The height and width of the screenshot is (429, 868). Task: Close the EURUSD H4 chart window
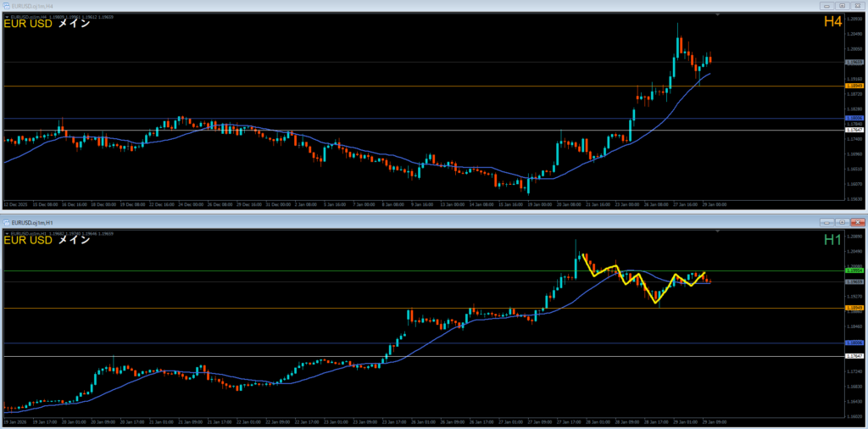coord(856,6)
